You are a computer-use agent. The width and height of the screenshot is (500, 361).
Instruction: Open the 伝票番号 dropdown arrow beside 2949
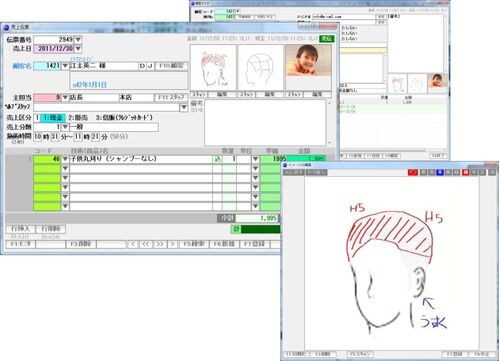[78, 40]
